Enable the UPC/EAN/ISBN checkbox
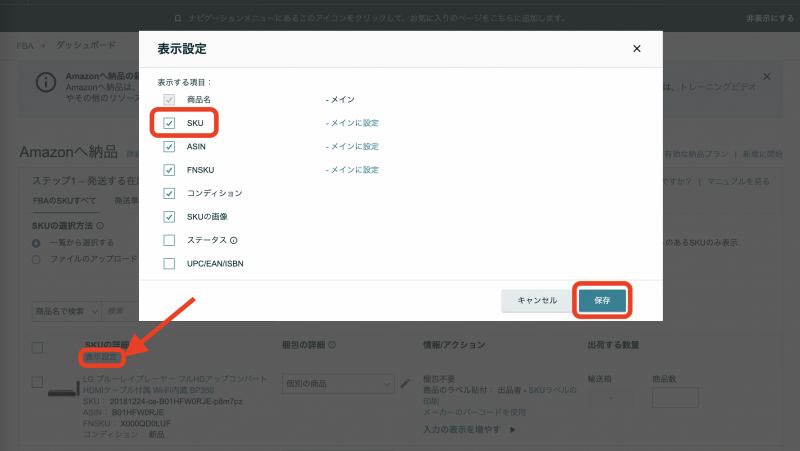The height and width of the screenshot is (451, 800). pos(169,264)
